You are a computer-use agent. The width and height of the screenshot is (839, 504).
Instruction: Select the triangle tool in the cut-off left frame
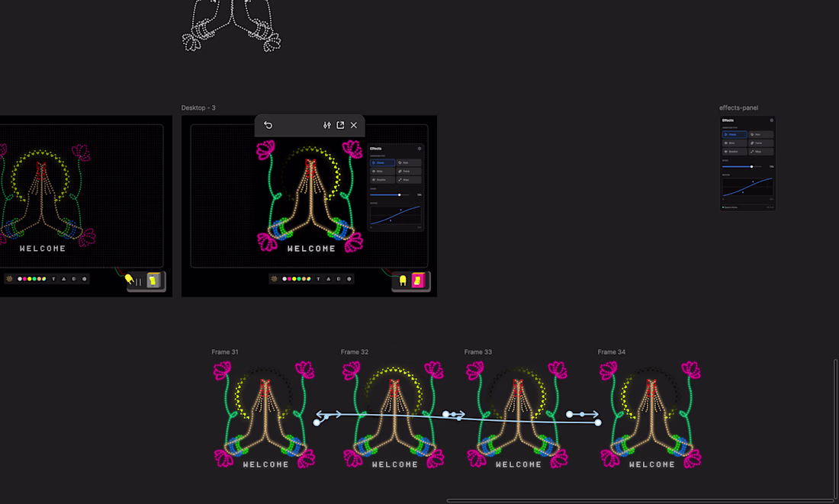pos(63,279)
